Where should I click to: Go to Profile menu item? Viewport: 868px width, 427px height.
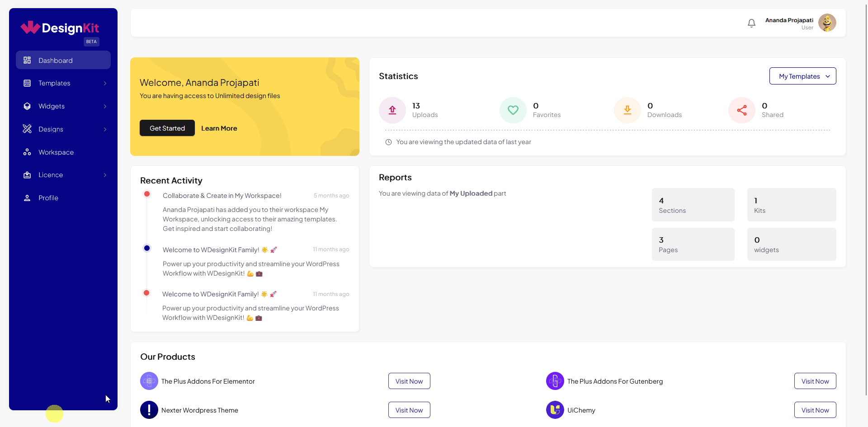click(63, 198)
